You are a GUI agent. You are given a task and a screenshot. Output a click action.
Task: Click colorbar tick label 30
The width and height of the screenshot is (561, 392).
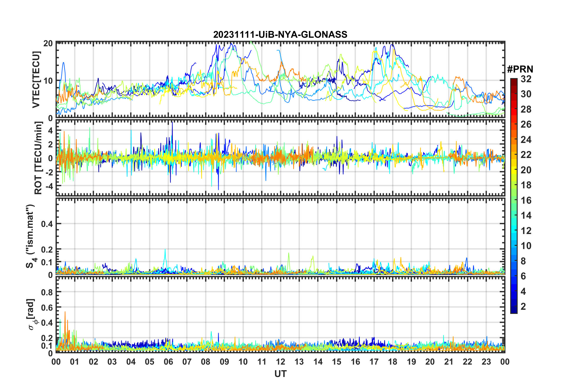526,94
